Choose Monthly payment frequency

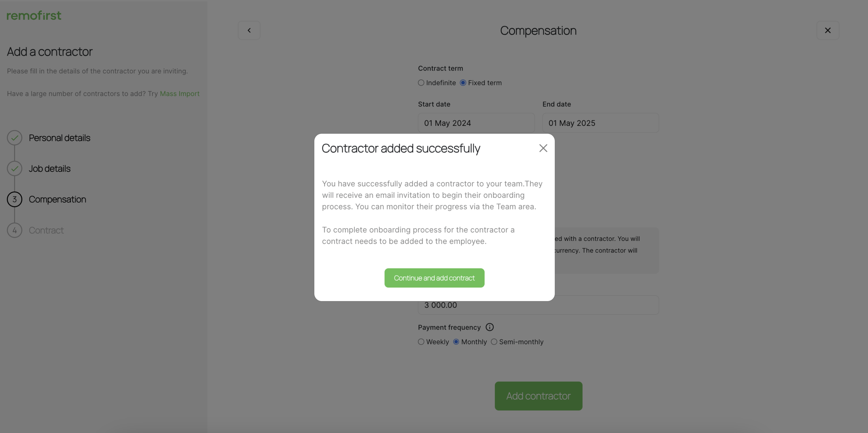pyautogui.click(x=456, y=342)
